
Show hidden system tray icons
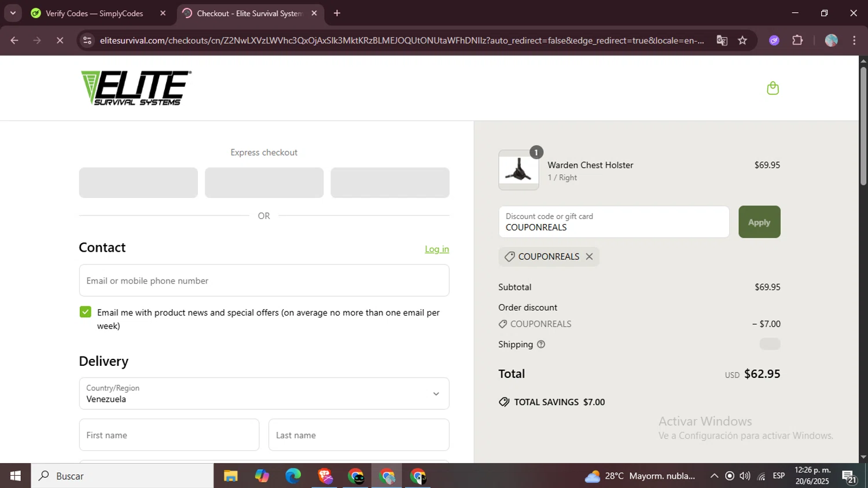click(714, 476)
